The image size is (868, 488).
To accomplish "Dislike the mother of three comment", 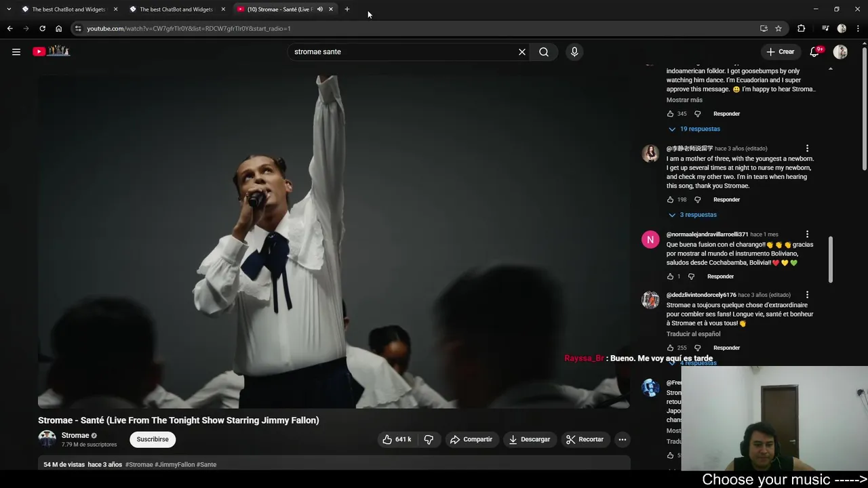I will tap(697, 200).
